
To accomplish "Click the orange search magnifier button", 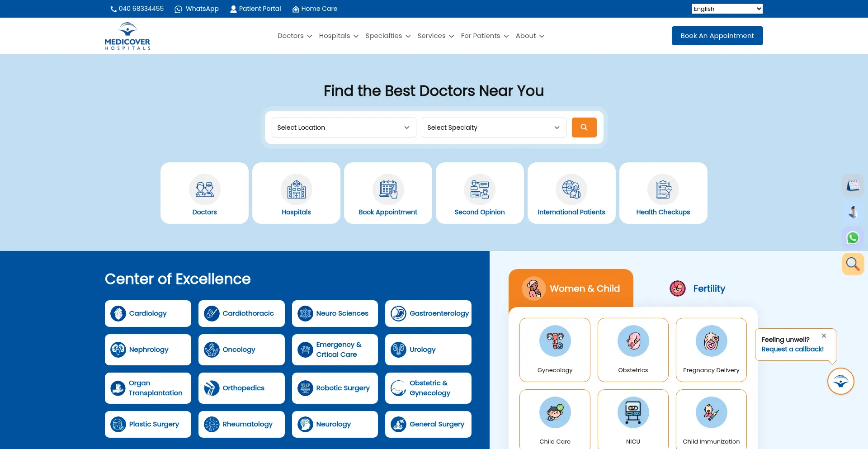I will (584, 128).
